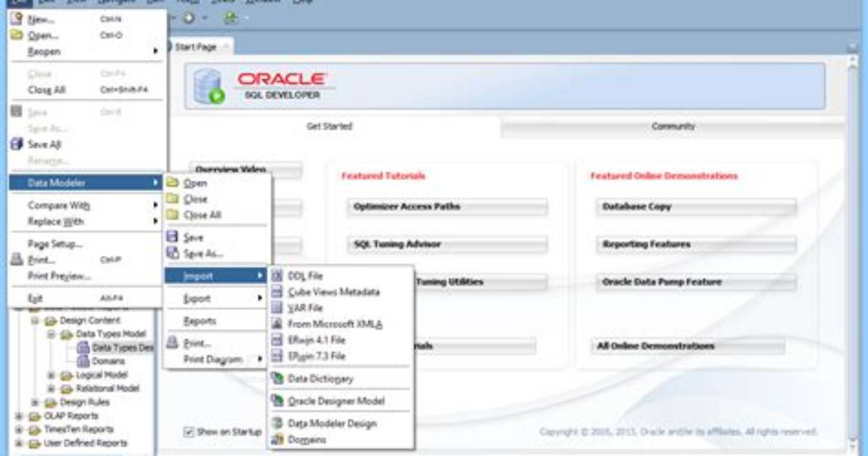Screen dimensions: 868x456
Task: Expand the TimesTen Reports tree node
Action: click(x=19, y=429)
